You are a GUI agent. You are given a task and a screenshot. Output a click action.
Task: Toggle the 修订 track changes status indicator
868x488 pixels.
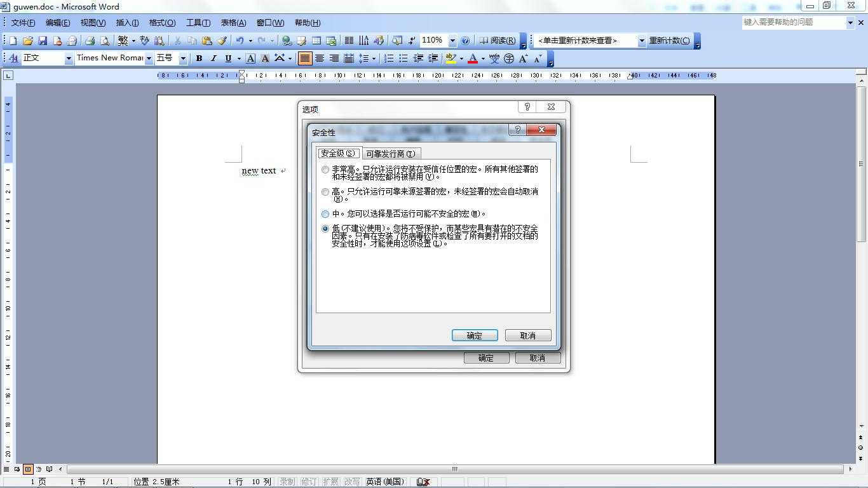(309, 482)
